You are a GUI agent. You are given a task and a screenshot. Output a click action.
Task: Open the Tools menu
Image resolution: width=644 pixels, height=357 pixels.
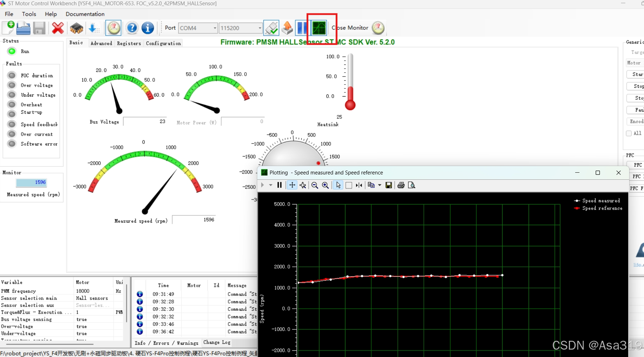(29, 14)
